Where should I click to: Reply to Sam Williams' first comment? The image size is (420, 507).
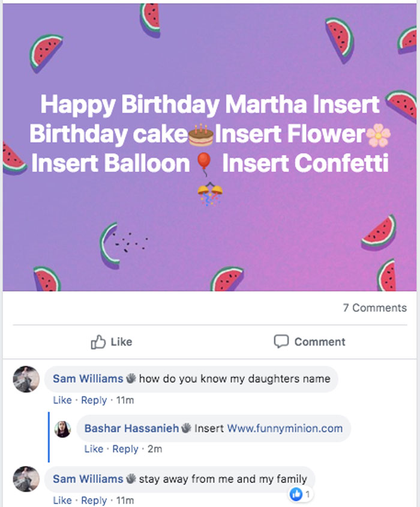click(94, 400)
